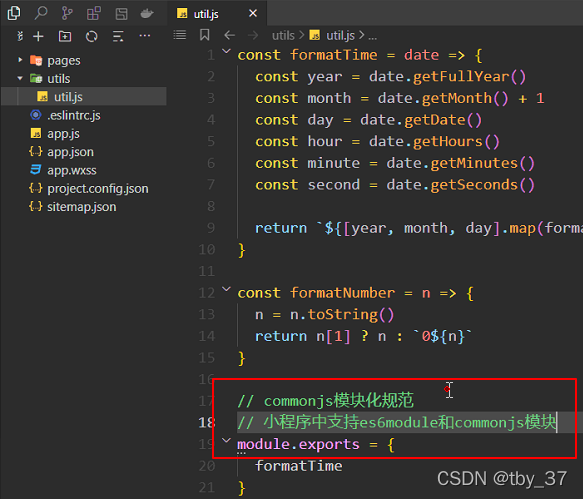The height and width of the screenshot is (499, 583).
Task: Go back with the left arrow
Action: click(230, 35)
